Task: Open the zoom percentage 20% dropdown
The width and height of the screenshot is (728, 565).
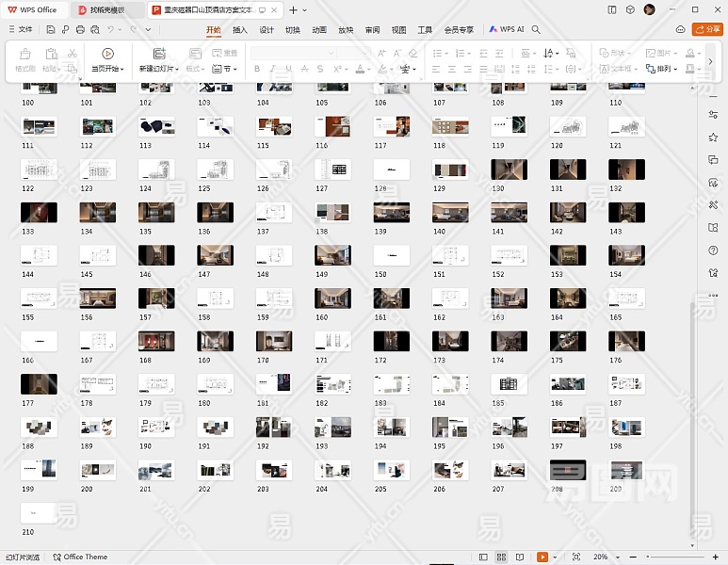Action: pos(604,557)
